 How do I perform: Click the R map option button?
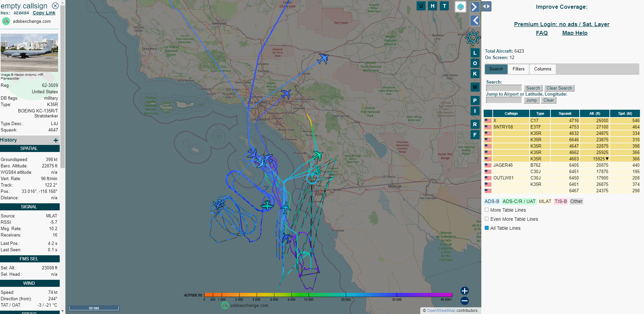pos(475,124)
